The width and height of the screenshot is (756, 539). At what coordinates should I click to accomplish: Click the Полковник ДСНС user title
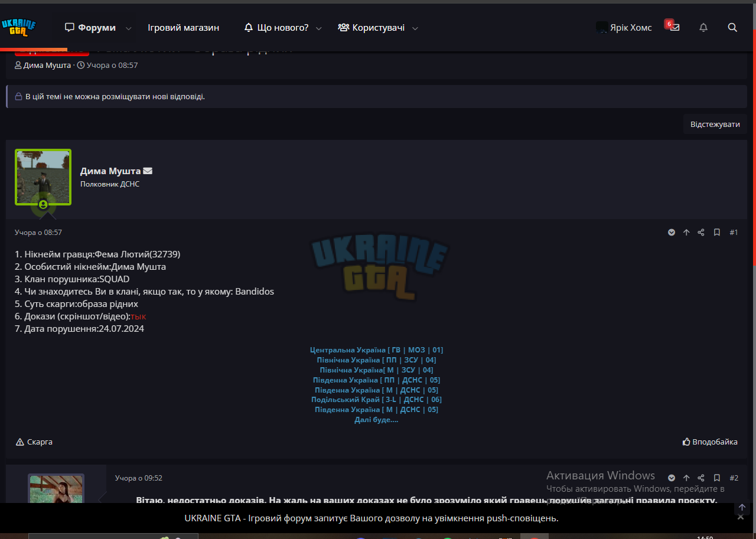[x=110, y=184]
